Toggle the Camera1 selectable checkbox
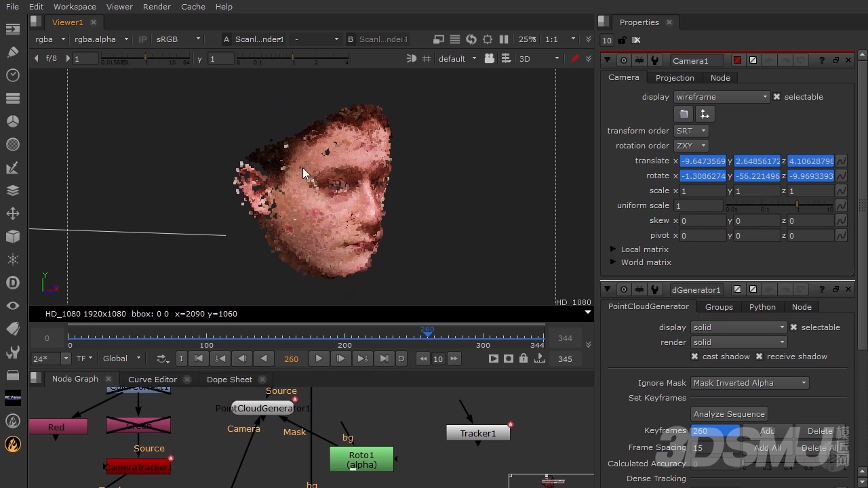 [x=777, y=97]
